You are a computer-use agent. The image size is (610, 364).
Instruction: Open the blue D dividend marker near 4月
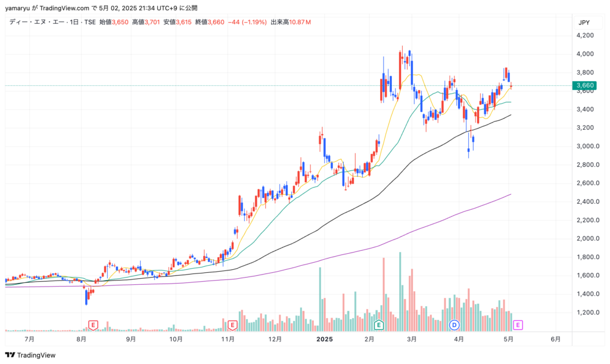coord(454,325)
